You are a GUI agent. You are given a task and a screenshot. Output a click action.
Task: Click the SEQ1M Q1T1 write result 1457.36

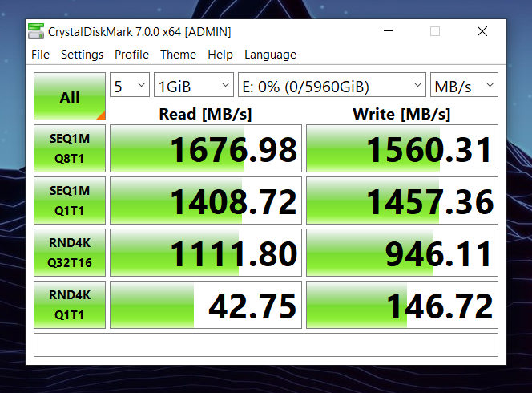tap(402, 201)
